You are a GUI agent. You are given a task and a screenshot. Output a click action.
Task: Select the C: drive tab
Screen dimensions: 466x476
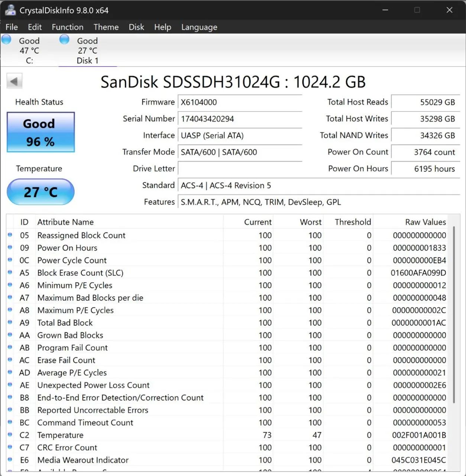coord(29,51)
